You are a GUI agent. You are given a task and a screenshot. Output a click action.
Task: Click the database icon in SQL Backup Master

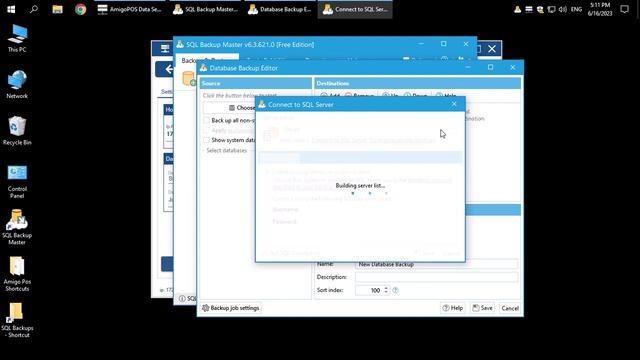coord(189,78)
